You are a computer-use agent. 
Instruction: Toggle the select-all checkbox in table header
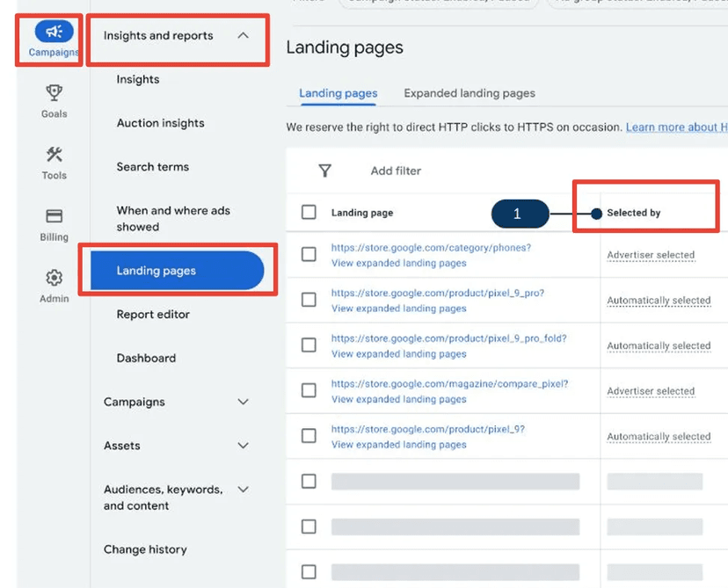coord(309,212)
